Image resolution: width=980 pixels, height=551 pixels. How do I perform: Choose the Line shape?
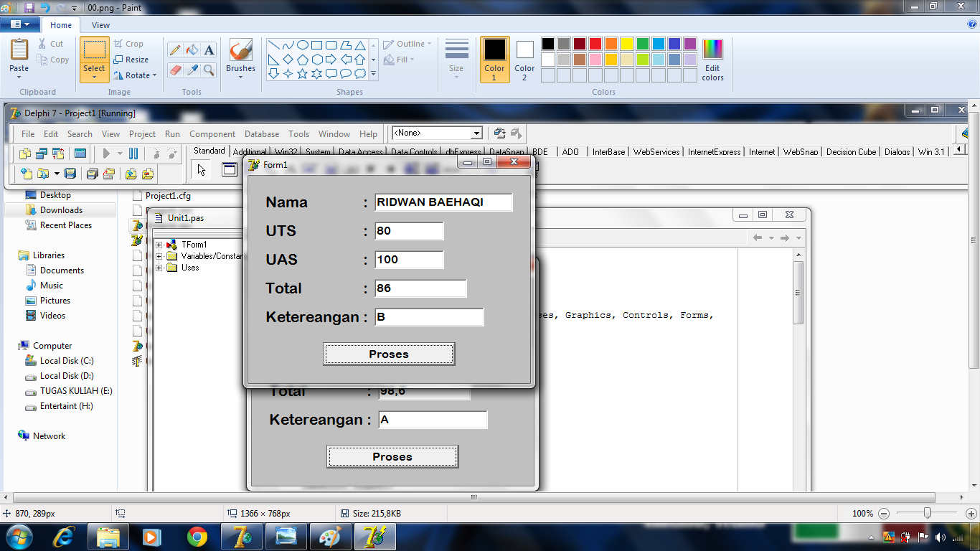coord(273,44)
